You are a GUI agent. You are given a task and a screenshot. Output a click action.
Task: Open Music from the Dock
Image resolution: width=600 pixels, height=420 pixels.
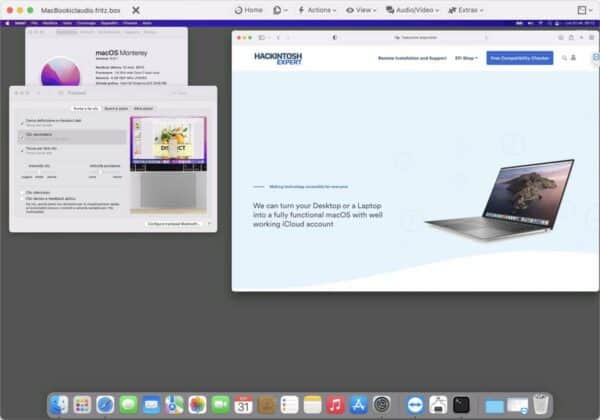coord(336,405)
